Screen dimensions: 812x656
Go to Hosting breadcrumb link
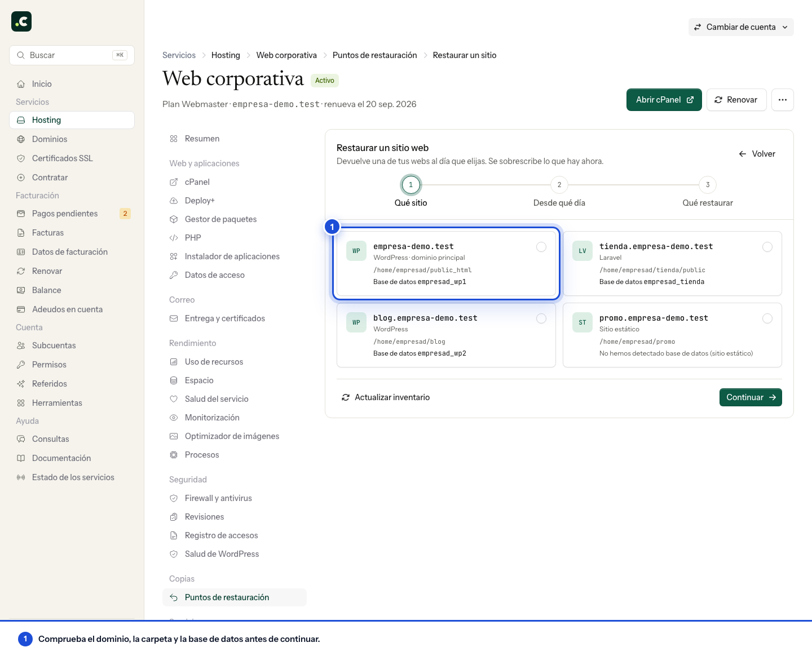click(226, 55)
